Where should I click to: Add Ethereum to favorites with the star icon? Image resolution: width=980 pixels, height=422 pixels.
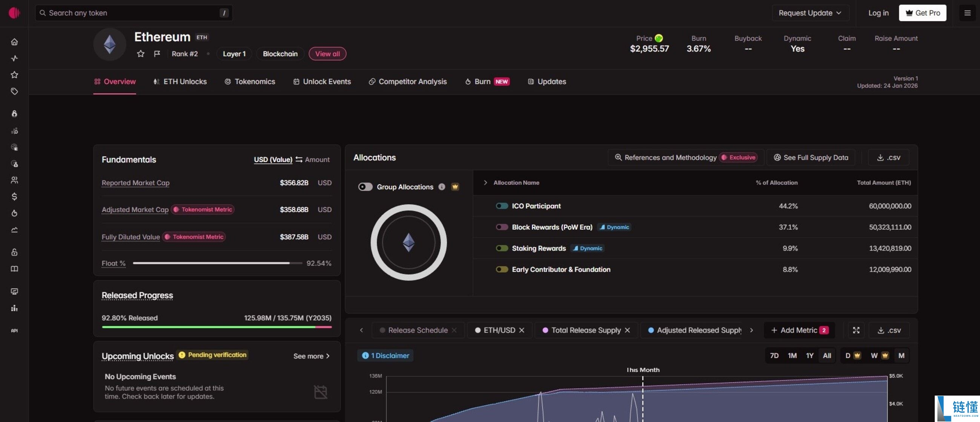[140, 54]
